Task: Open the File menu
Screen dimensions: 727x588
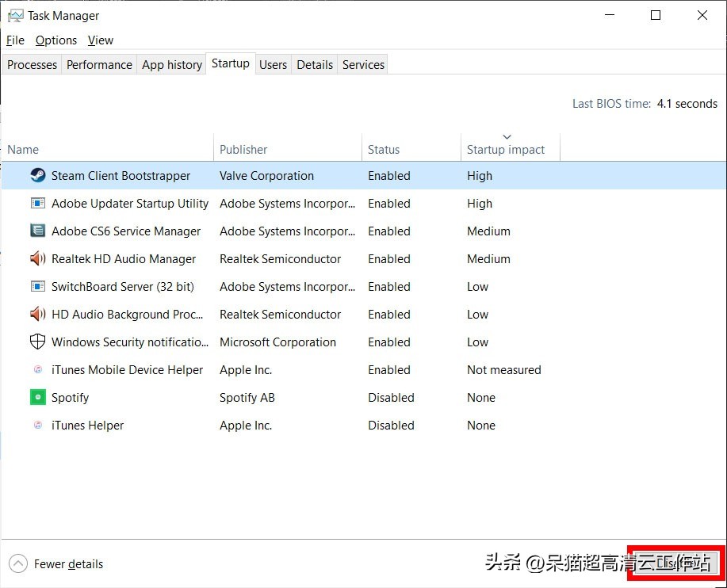Action: tap(15, 40)
